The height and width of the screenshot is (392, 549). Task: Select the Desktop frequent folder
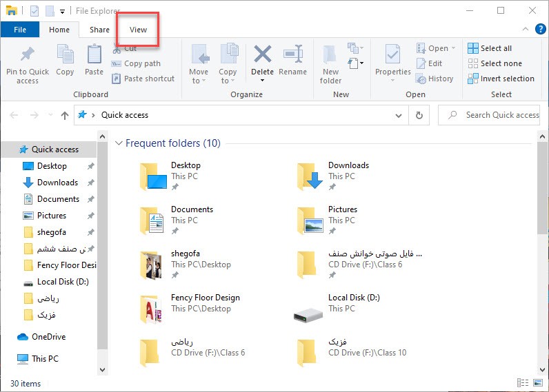[170, 176]
